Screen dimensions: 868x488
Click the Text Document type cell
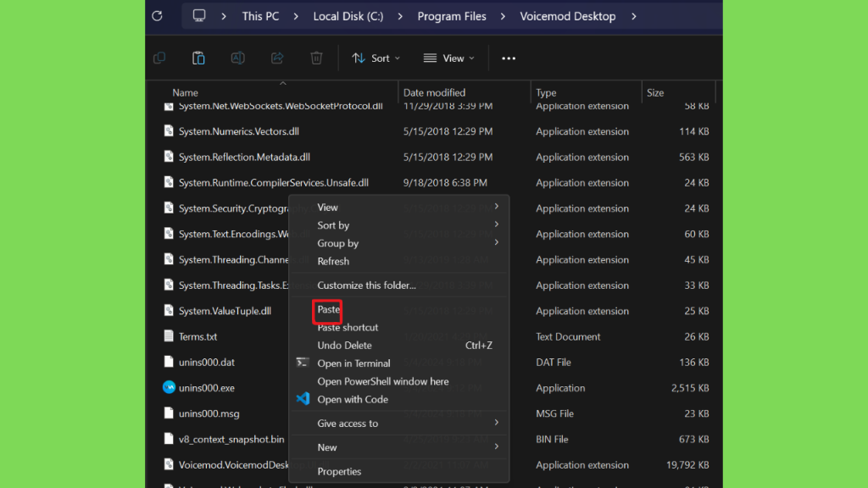click(568, 336)
